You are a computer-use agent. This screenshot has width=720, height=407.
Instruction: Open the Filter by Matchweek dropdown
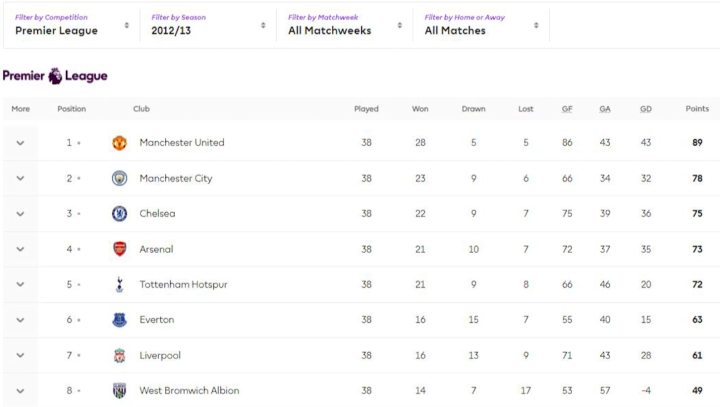tap(344, 25)
